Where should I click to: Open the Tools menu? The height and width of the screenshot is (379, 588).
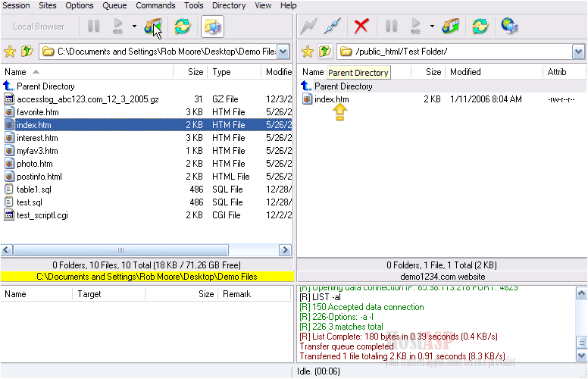click(193, 5)
